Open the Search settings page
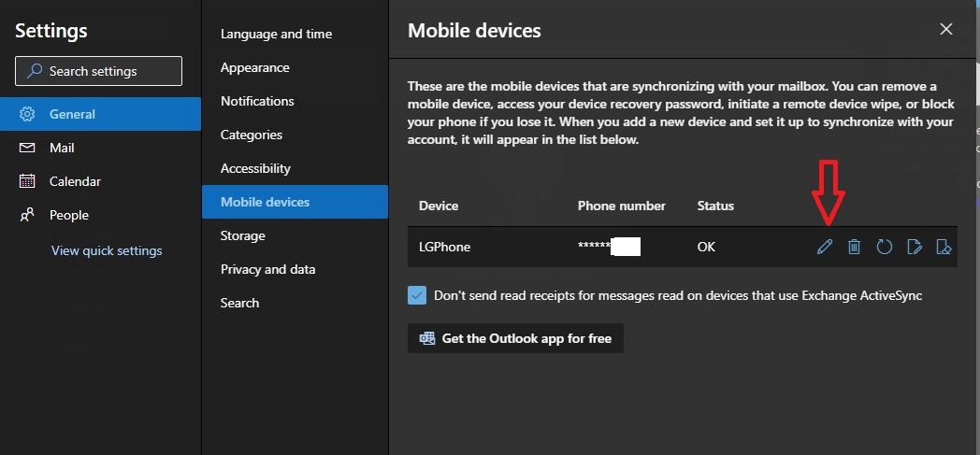Viewport: 980px width, 455px height. (x=295, y=303)
